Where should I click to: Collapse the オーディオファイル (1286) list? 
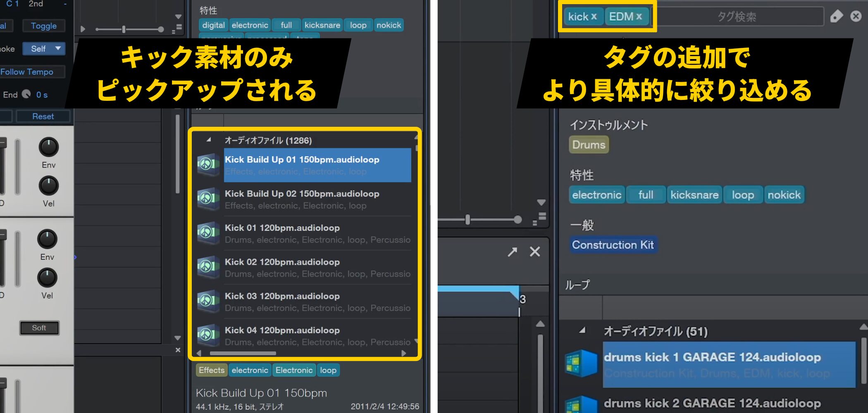pyautogui.click(x=209, y=140)
